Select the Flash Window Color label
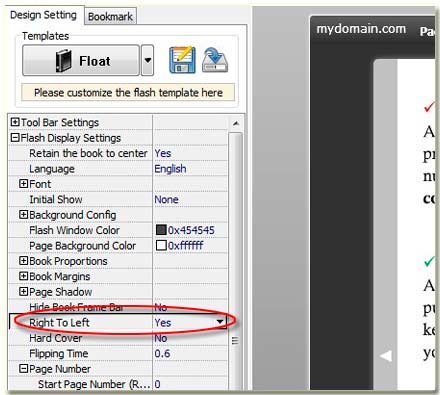This screenshot has width=440, height=395. coord(74,230)
